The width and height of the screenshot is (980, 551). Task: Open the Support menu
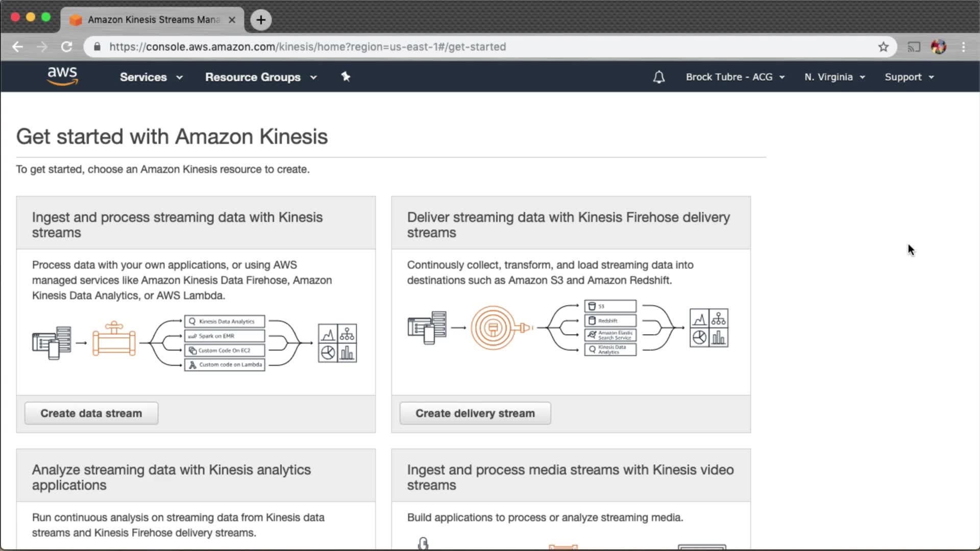point(909,77)
